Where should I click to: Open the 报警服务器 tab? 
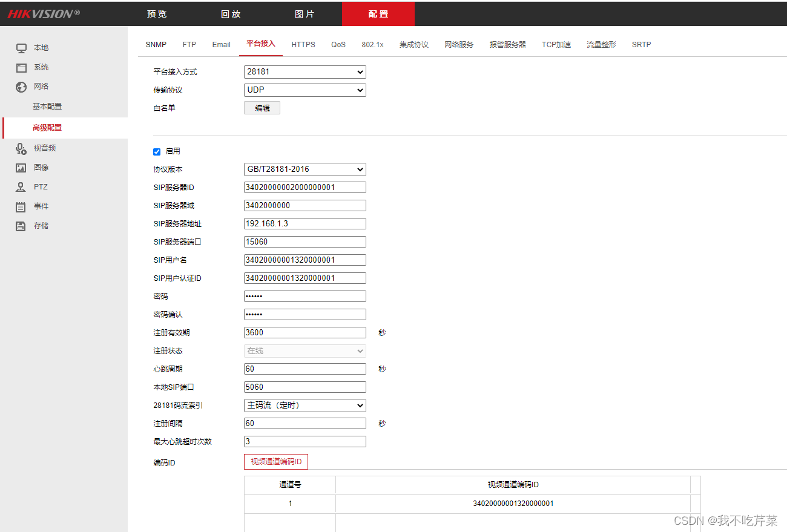[x=508, y=45]
